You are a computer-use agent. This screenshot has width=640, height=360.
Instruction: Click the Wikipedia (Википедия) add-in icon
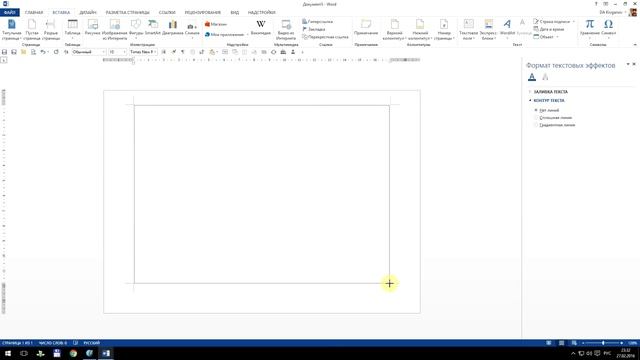261,27
